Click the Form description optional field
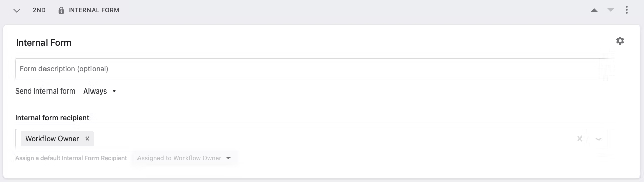Viewport: 644px width, 182px height. 311,69
